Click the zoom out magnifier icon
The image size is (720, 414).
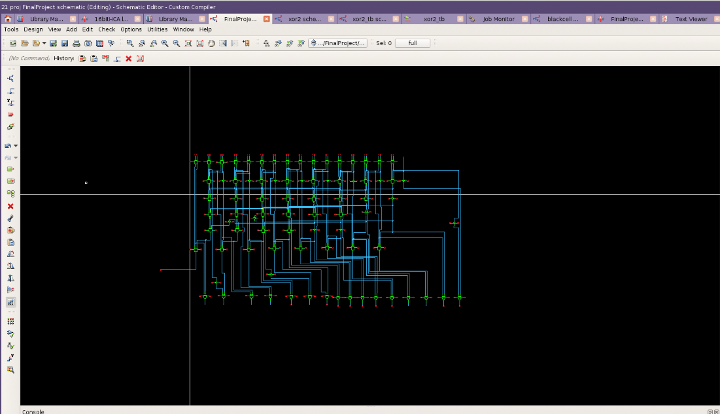(x=176, y=43)
